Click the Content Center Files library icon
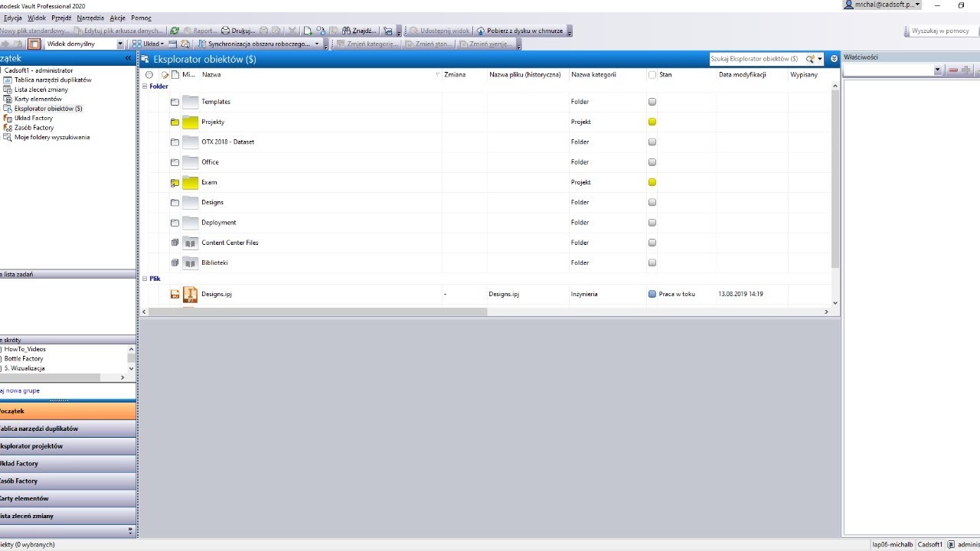Image resolution: width=980 pixels, height=551 pixels. click(190, 243)
